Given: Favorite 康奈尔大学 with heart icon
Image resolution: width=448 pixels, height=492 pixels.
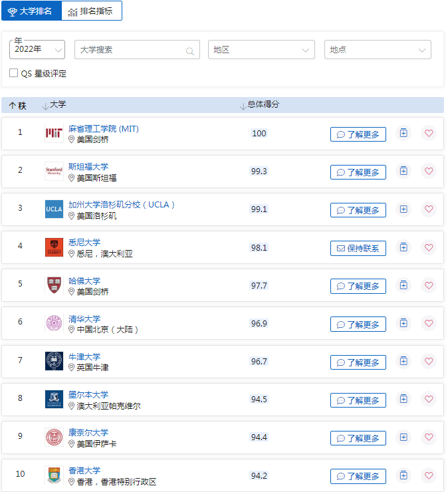Looking at the screenshot, I should [429, 437].
